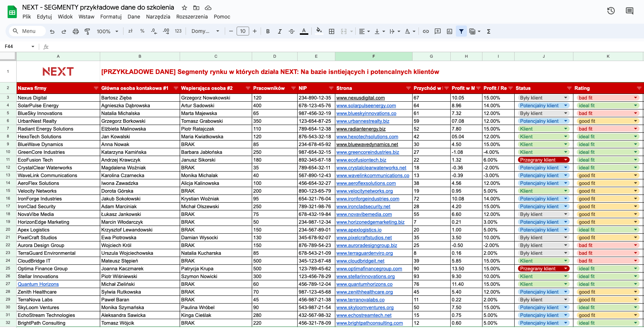This screenshot has height=328, width=644.
Task: Expand Status dropdown for Nexus Digital row
Action: pos(566,98)
